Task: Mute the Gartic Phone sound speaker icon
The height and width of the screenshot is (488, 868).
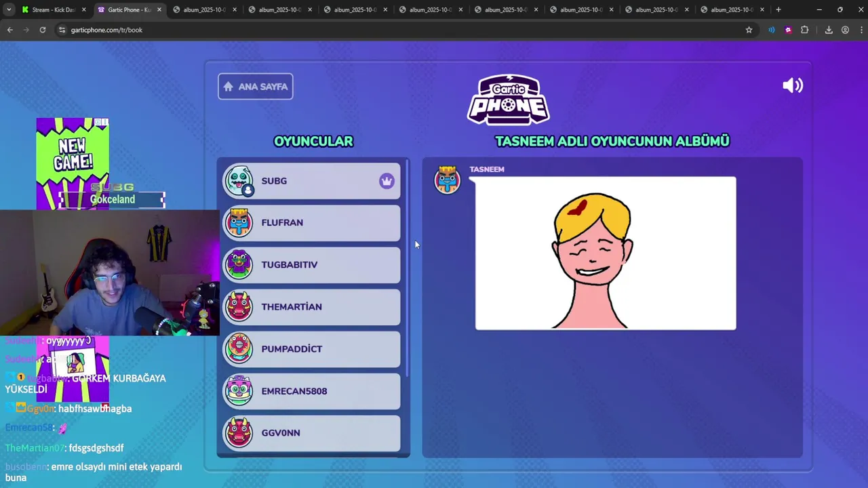Action: [793, 85]
